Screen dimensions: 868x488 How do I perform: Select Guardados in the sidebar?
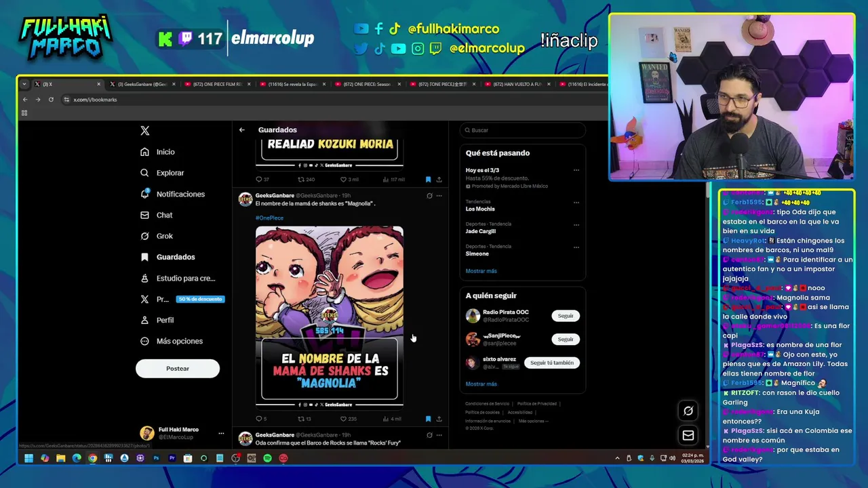coord(167,257)
